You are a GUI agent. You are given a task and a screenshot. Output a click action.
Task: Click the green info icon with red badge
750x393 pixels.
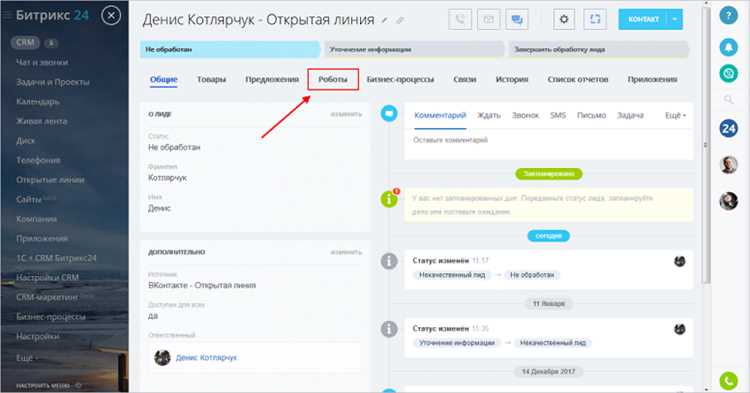(x=389, y=198)
